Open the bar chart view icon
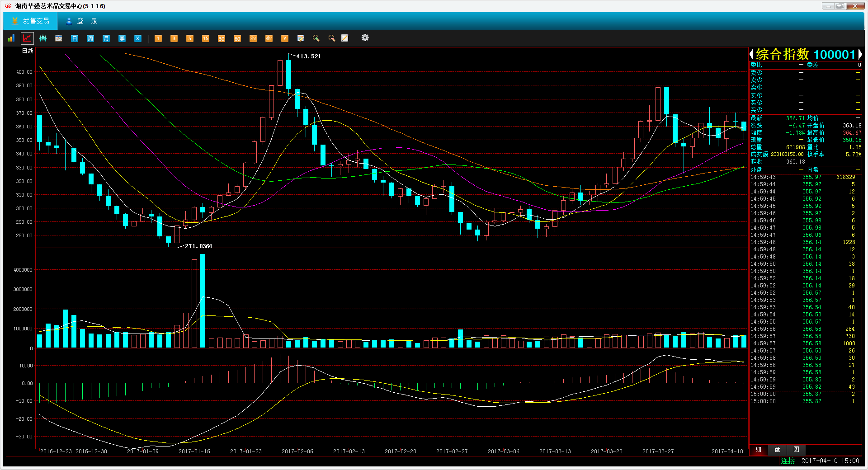 pos(11,38)
